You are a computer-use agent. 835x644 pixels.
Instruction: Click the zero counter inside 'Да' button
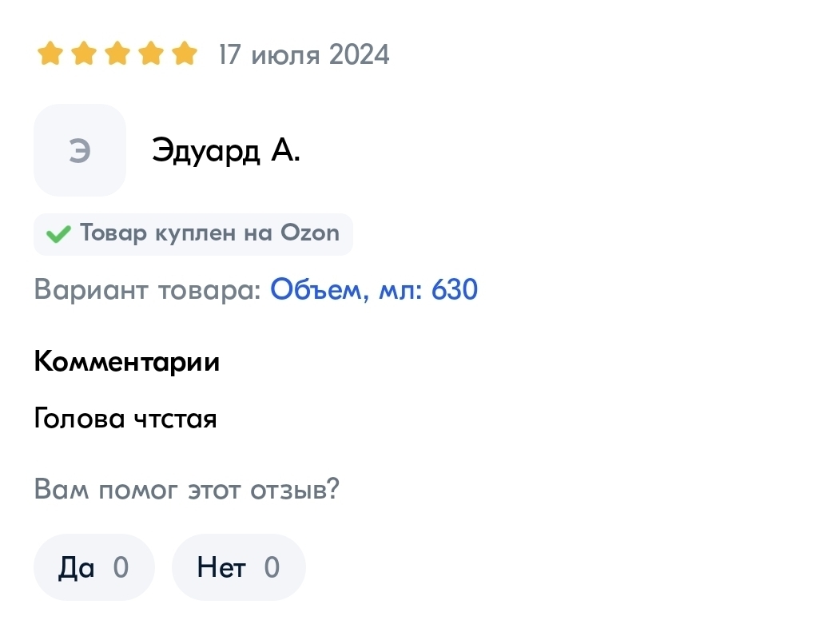pyautogui.click(x=121, y=567)
